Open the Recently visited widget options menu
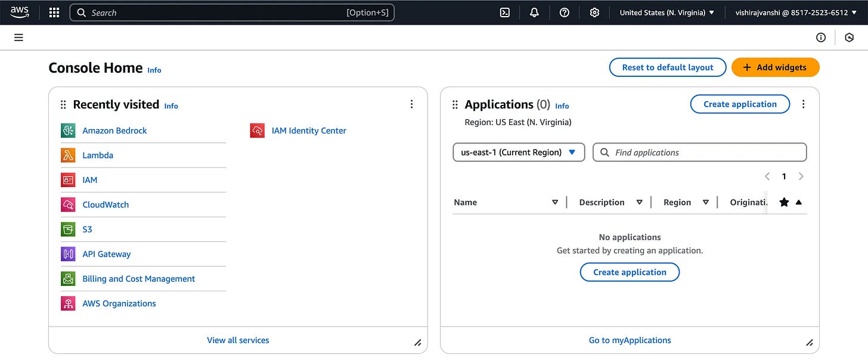 [411, 104]
